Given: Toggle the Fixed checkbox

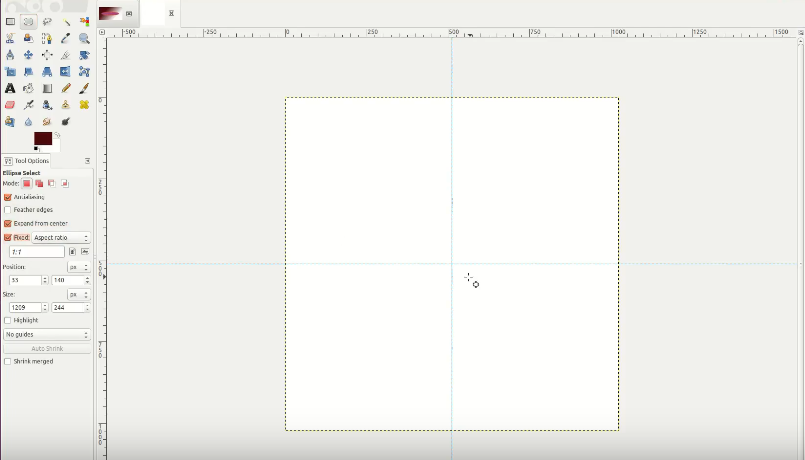Looking at the screenshot, I should click(8, 238).
